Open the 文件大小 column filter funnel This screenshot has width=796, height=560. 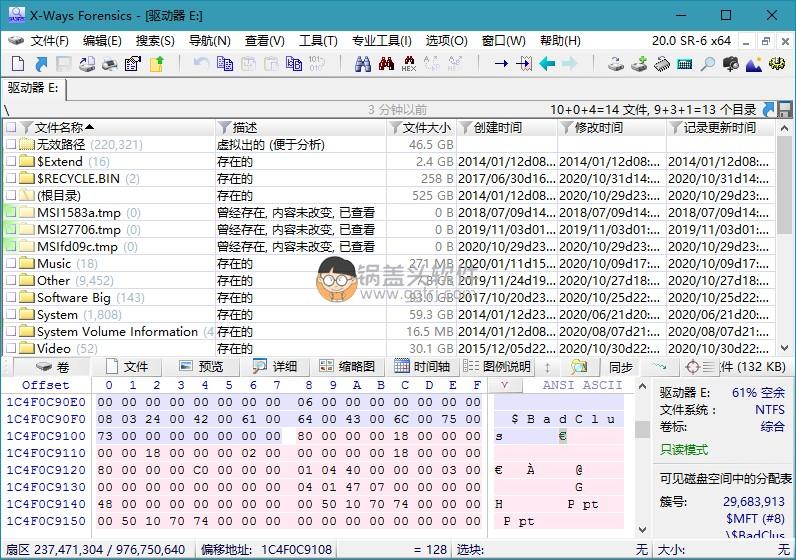coord(394,127)
